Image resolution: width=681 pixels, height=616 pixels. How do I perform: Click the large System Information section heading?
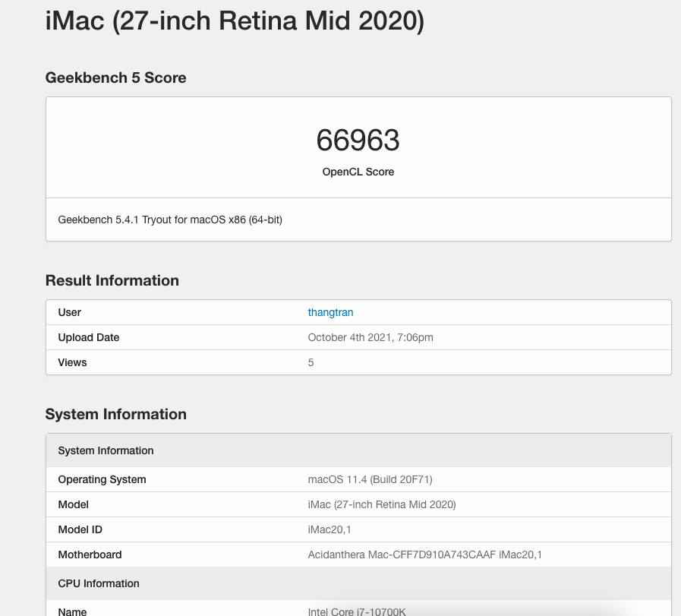tap(116, 414)
